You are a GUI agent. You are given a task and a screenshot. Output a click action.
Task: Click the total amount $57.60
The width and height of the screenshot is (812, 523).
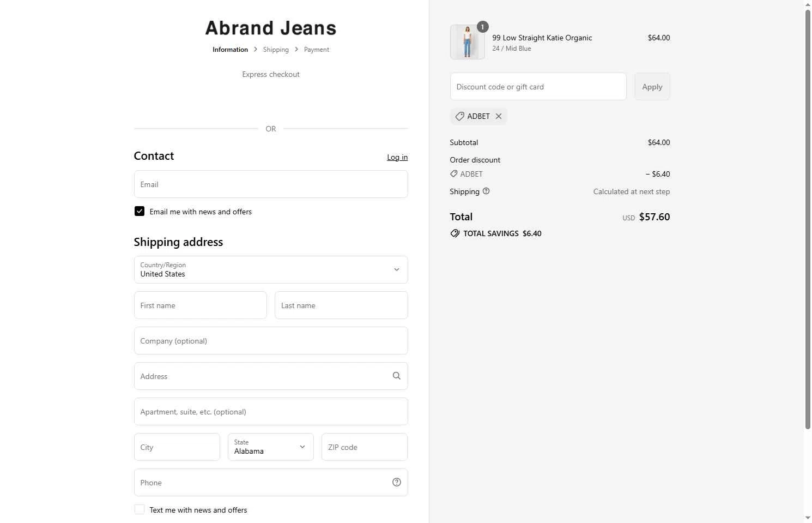654,217
